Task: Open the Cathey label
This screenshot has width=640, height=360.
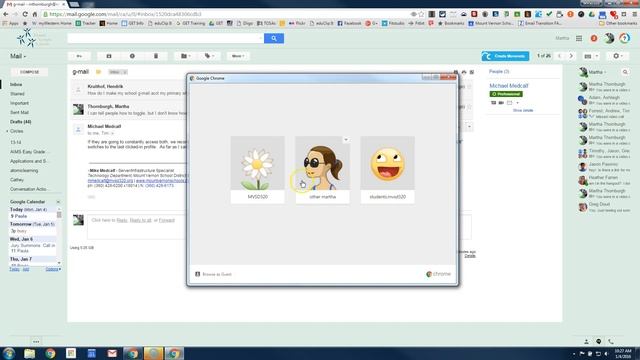Action: [x=17, y=180]
